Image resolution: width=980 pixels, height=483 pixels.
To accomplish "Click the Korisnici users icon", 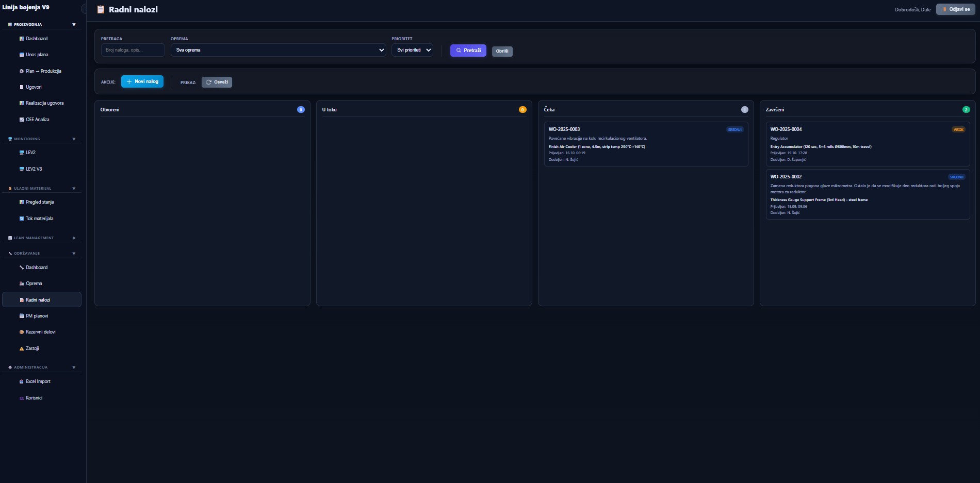I will tap(22, 398).
